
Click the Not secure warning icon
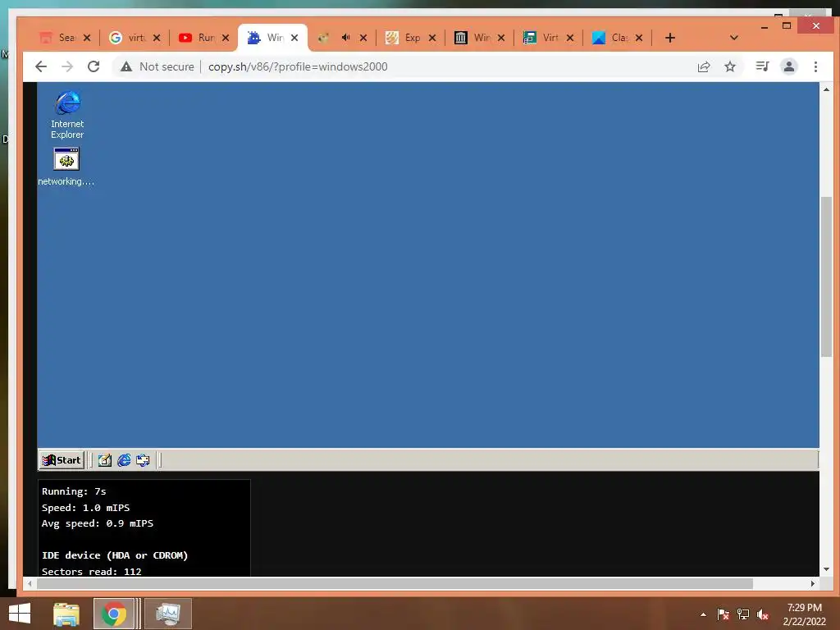pyautogui.click(x=126, y=66)
